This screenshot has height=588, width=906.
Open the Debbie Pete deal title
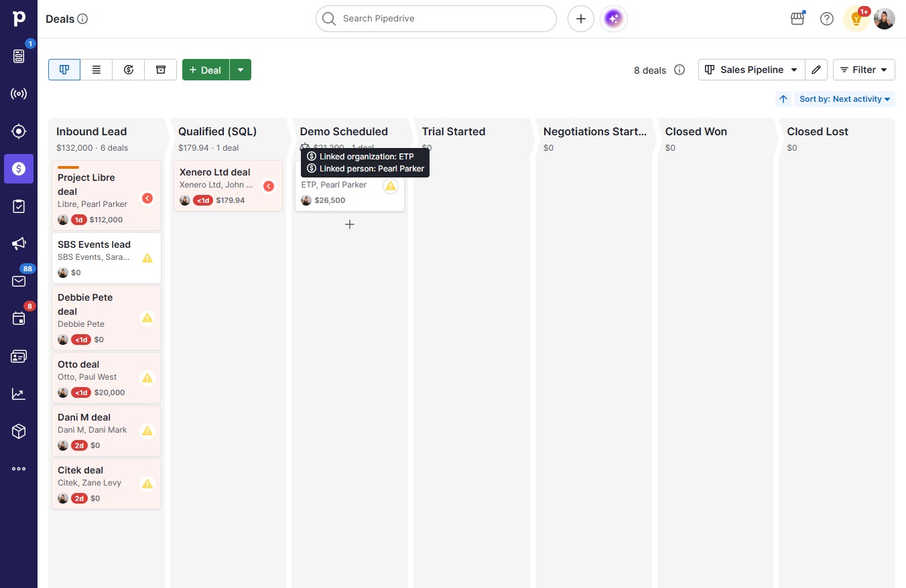pos(85,304)
